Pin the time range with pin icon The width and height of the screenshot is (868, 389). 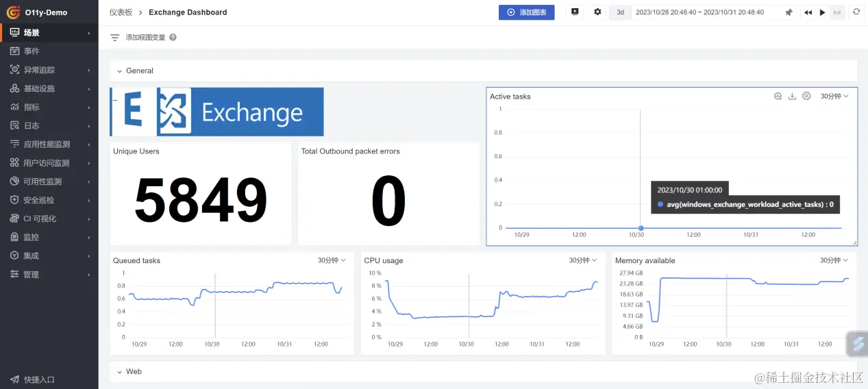click(x=789, y=12)
